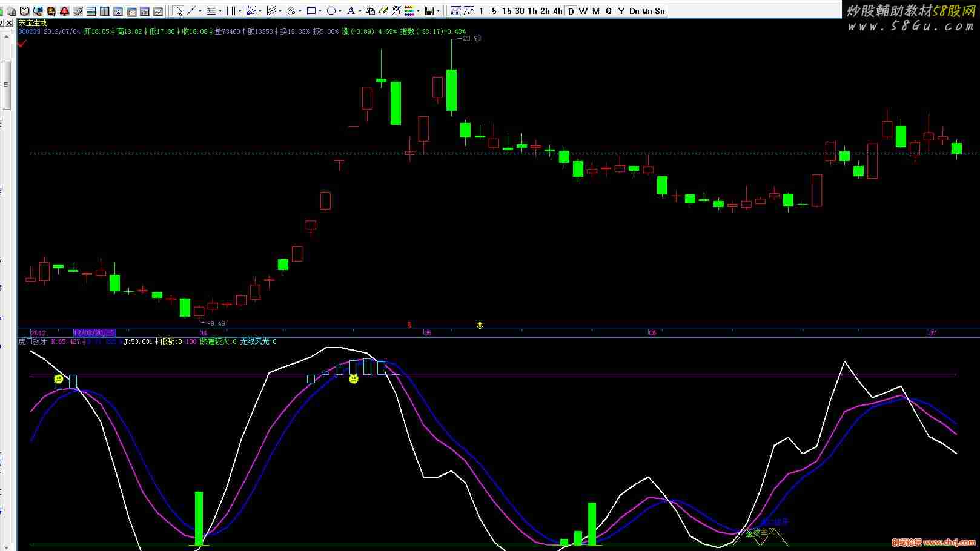Screen dimensions: 980x551
Task: Toggle the daily 'D' period button
Action: 571,11
